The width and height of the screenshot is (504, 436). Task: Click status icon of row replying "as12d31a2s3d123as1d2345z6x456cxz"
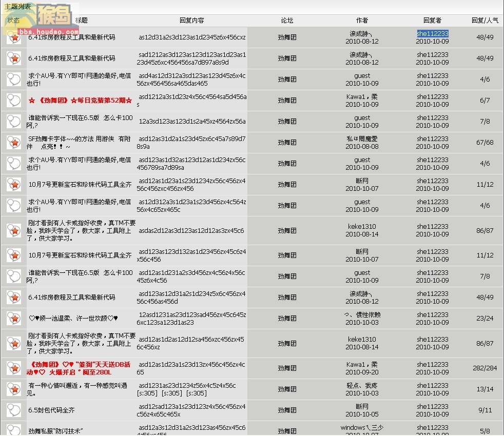pos(14,37)
